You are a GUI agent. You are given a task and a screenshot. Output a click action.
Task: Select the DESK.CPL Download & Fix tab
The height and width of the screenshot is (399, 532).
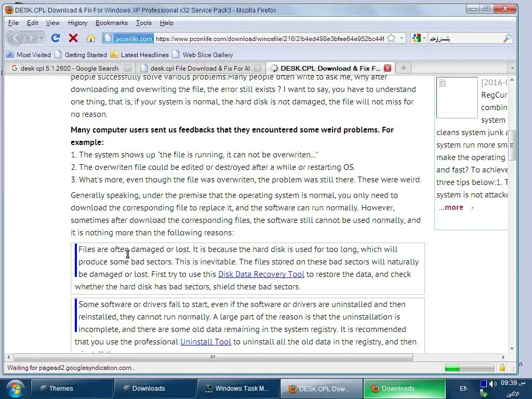[x=329, y=68]
